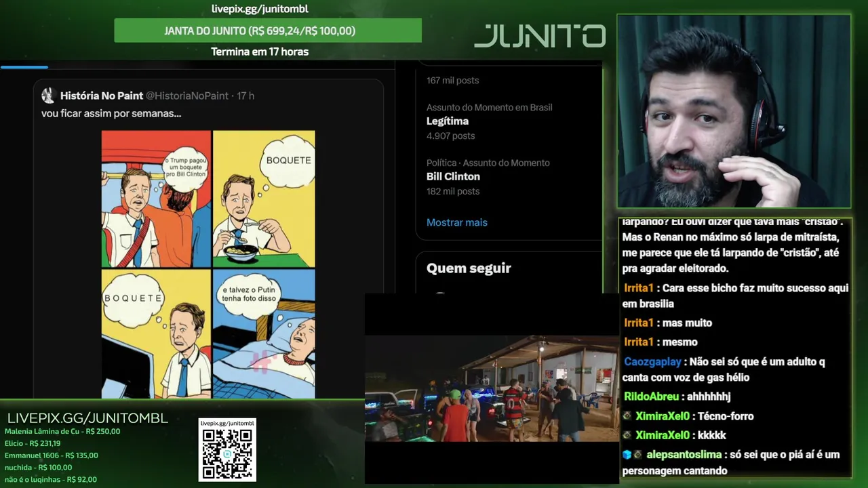868x488 pixels.
Task: Click Mostrar mais in trends
Action: (457, 222)
